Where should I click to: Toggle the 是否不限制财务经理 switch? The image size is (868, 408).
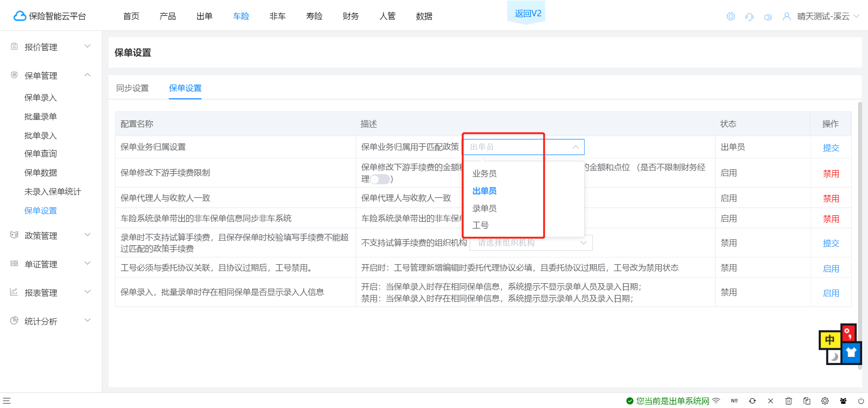click(x=380, y=179)
